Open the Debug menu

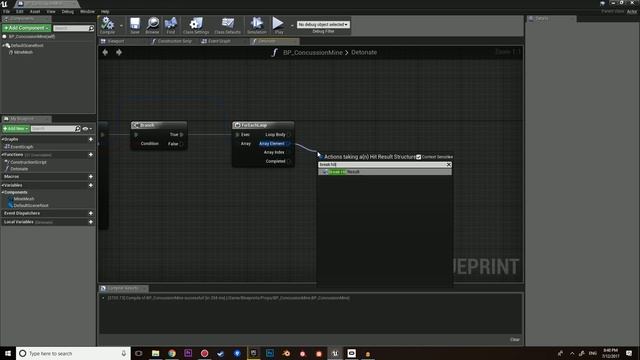coord(68,11)
